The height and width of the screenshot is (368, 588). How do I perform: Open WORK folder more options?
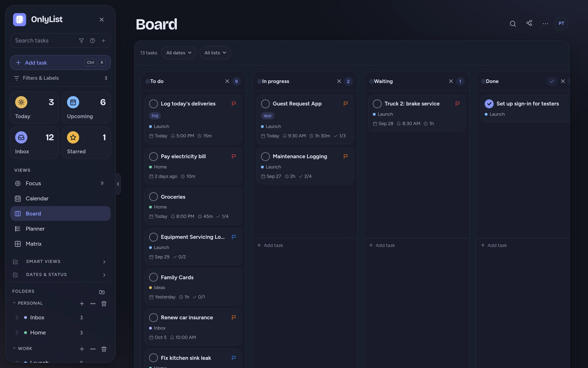pos(93,349)
